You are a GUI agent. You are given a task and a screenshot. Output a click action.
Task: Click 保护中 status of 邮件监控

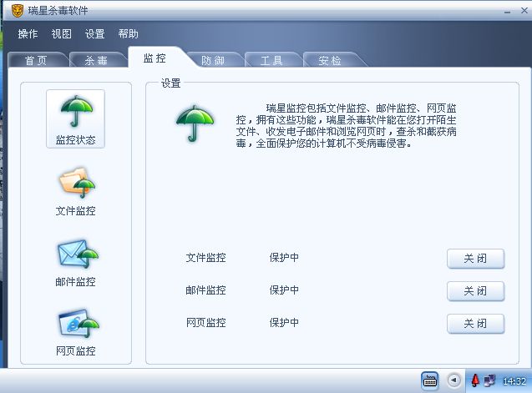(284, 290)
